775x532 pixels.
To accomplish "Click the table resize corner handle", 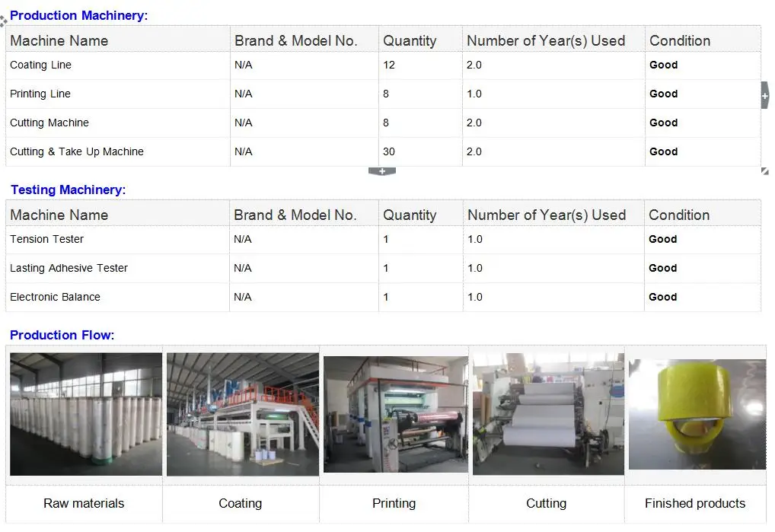I will [x=764, y=171].
